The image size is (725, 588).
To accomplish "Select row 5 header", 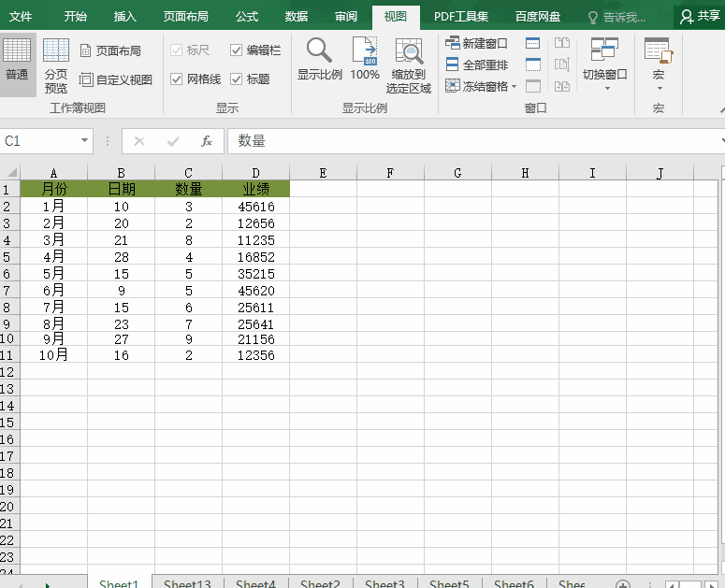I will [9, 257].
